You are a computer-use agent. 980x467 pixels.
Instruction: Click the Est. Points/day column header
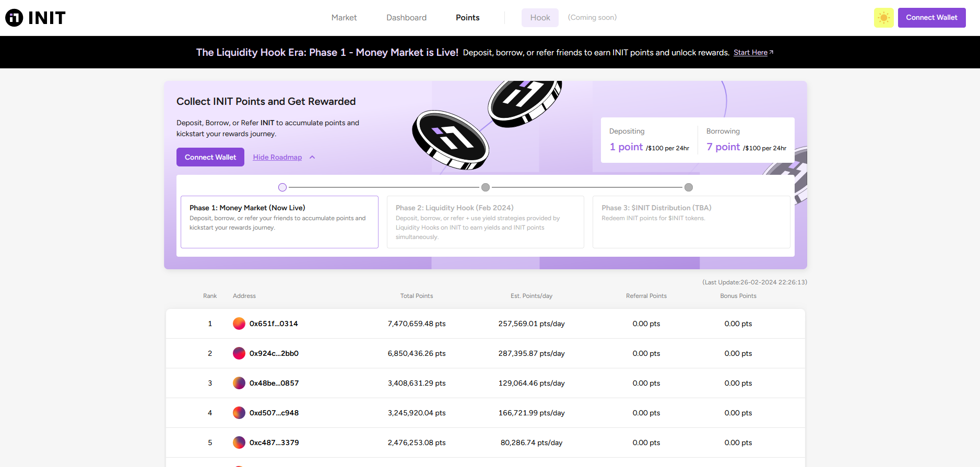(x=532, y=296)
